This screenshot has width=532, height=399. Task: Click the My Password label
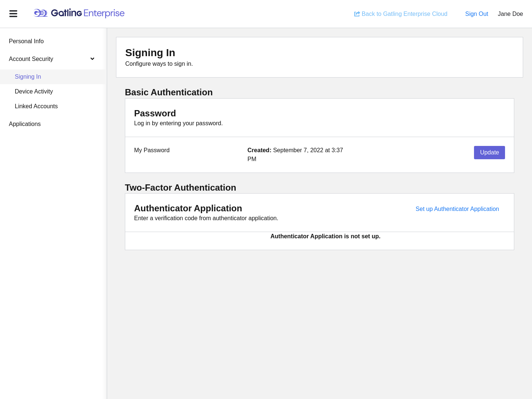[x=152, y=150]
